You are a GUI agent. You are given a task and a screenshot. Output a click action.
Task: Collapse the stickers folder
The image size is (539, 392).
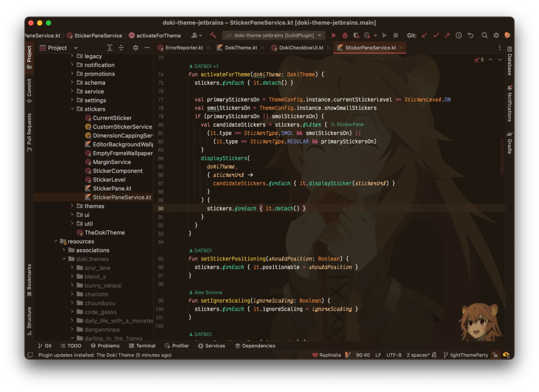point(72,109)
